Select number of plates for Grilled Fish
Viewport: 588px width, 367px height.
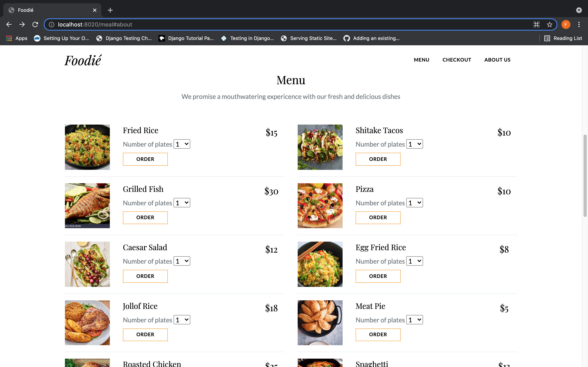(x=182, y=202)
